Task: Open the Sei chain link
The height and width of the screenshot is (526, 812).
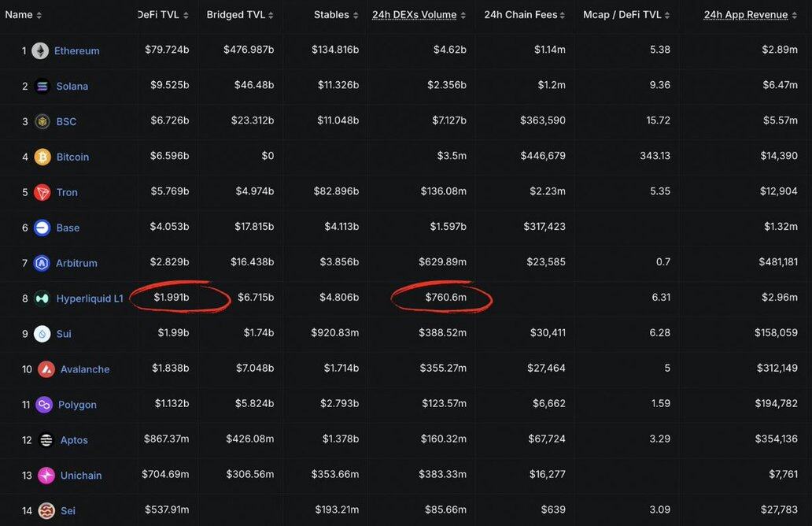Action: 68,511
